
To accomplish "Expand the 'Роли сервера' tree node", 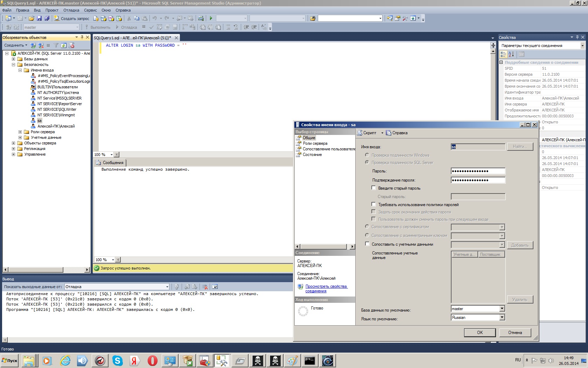I will [20, 132].
